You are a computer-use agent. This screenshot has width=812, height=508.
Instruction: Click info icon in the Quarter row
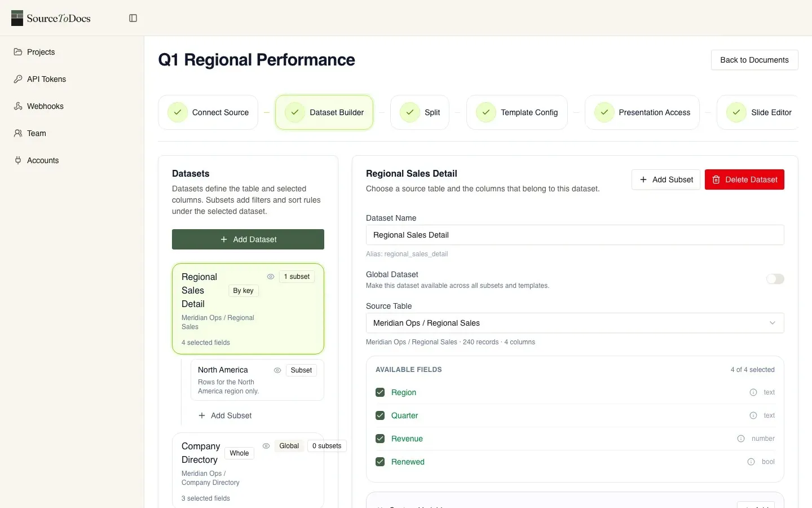coord(753,415)
